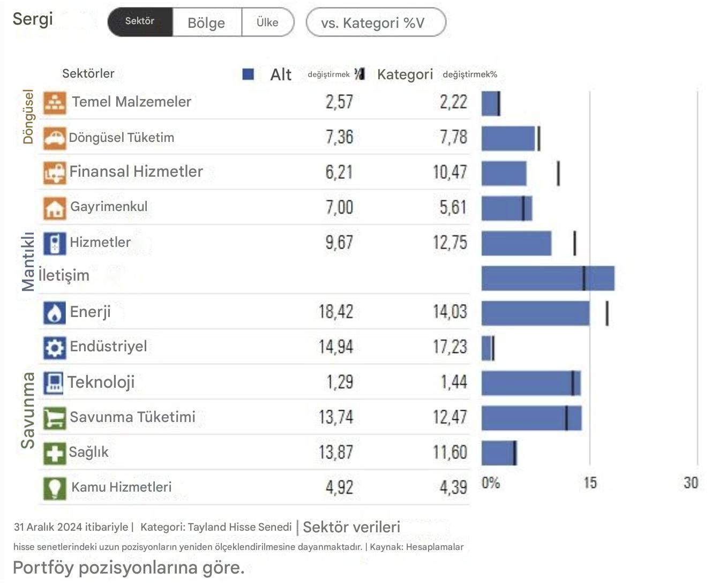Click the Sektörler column header
The width and height of the screenshot is (719, 588).
88,73
